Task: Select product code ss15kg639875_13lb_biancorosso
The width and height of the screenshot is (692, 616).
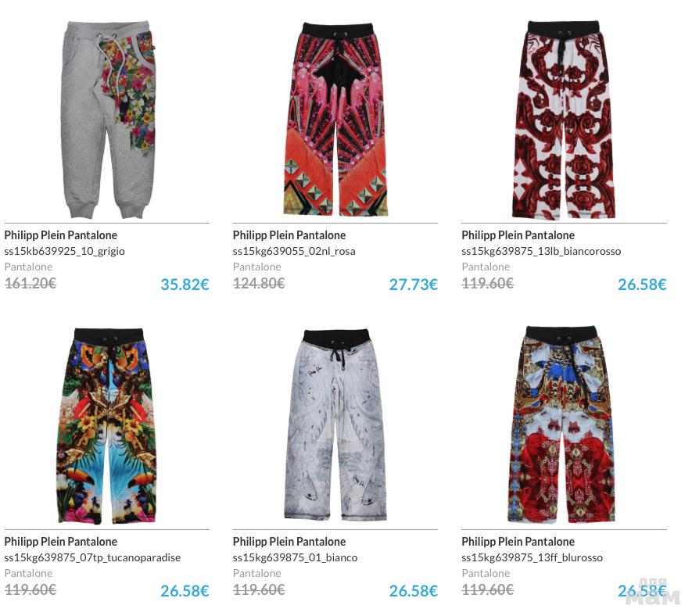Action: click(541, 251)
